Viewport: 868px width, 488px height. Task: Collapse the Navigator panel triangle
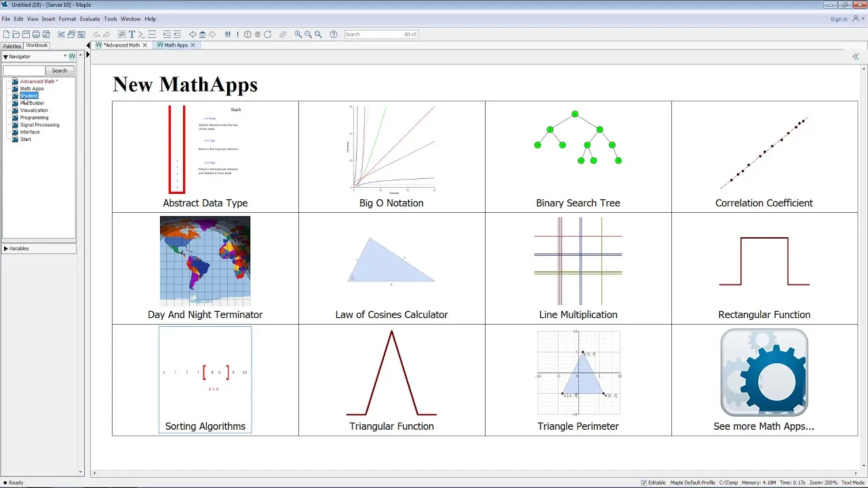click(5, 57)
